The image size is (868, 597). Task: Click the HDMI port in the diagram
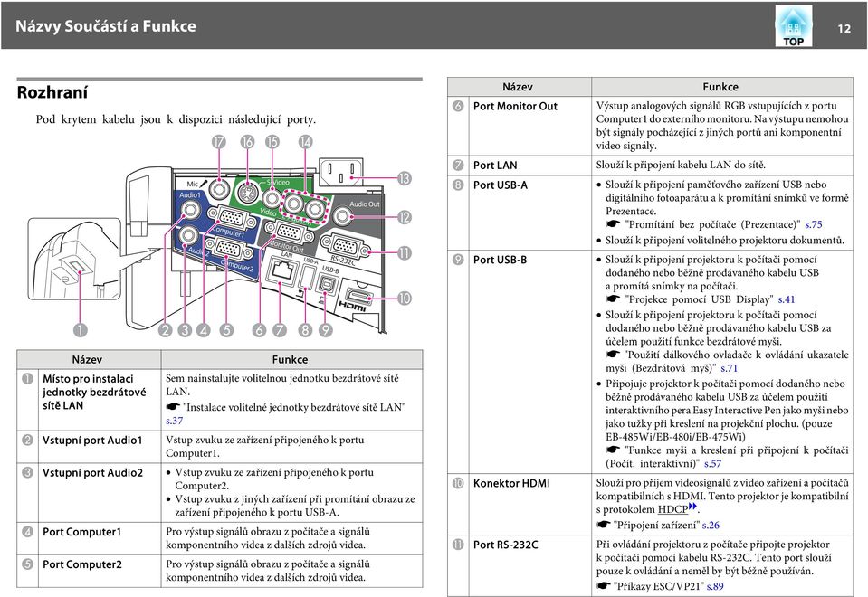coord(358,297)
